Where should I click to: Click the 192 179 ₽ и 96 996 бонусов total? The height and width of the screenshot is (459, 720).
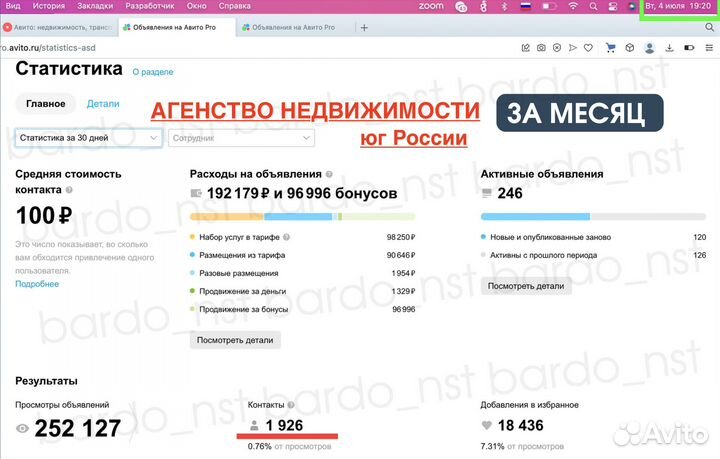click(302, 193)
